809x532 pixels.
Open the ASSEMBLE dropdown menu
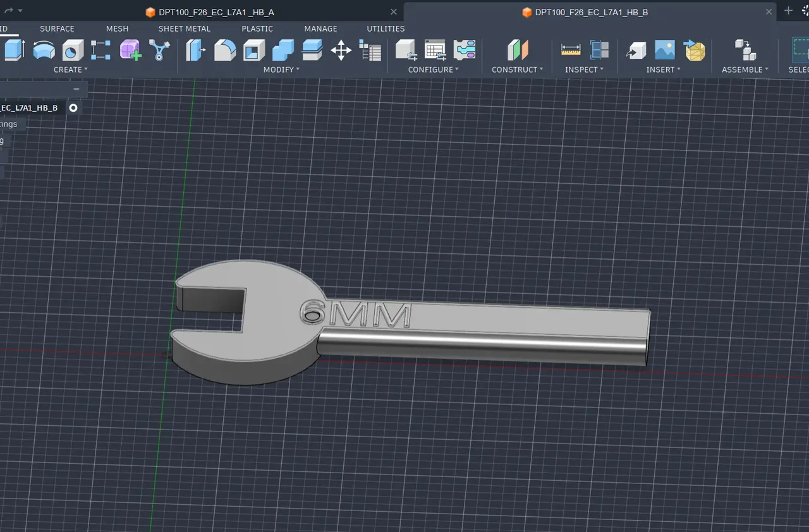click(745, 70)
